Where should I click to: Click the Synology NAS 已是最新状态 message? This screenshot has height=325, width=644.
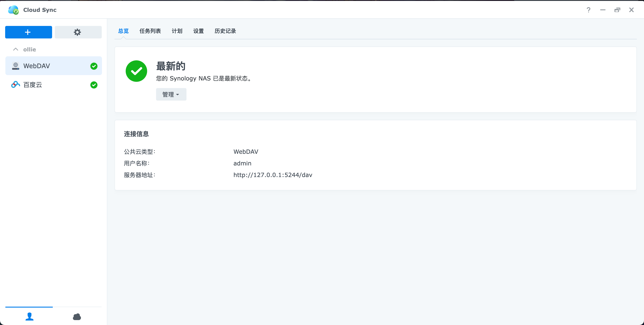[x=204, y=78]
